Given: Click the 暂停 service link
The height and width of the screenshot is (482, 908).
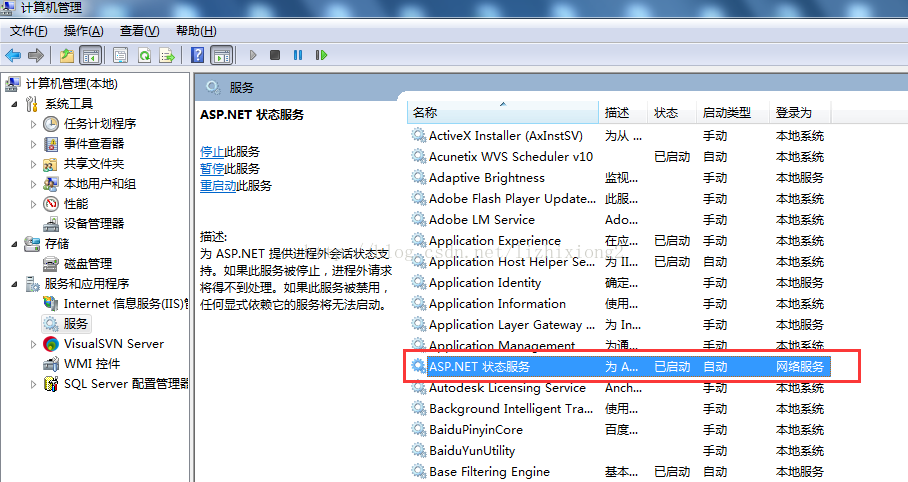Looking at the screenshot, I should pos(212,169).
